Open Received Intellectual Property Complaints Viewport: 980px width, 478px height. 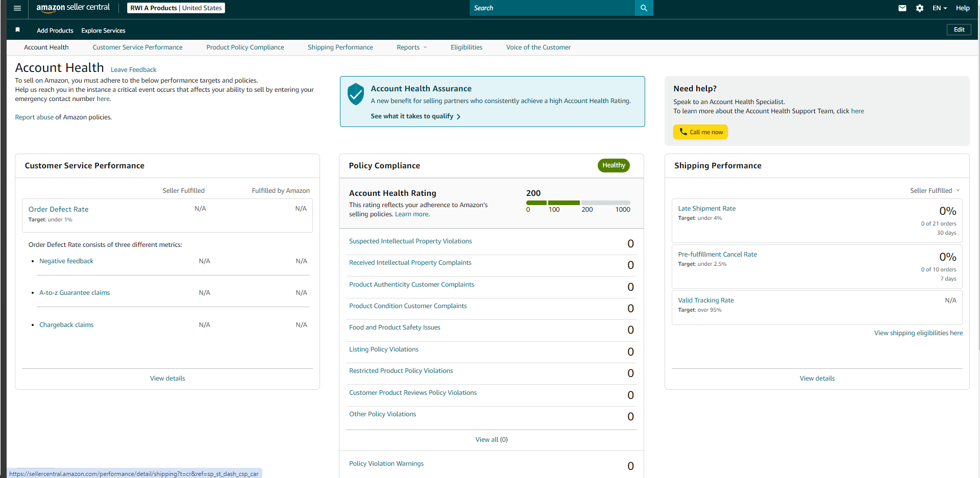coord(410,263)
